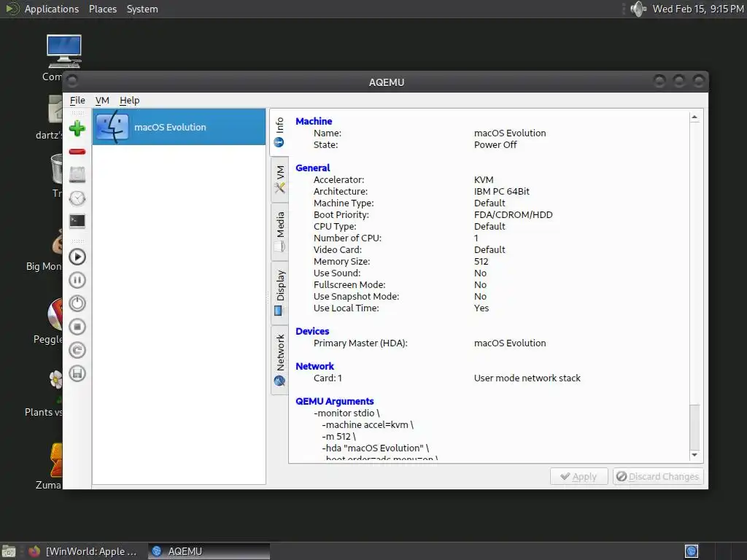Open the System menu in top panel

point(142,9)
